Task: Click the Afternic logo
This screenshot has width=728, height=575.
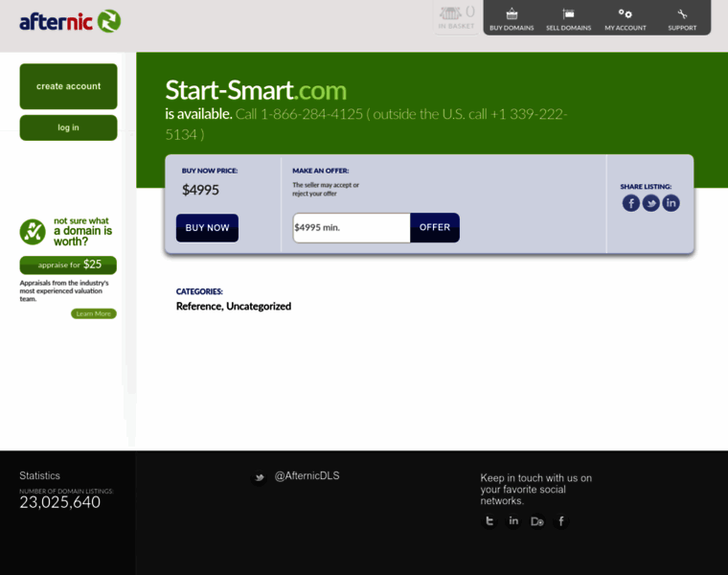Action: pyautogui.click(x=70, y=21)
